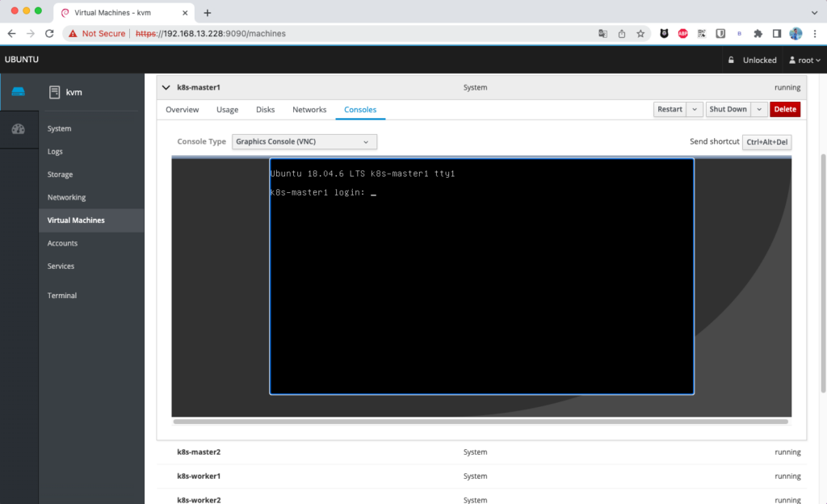Switch to the Networks tab

click(x=309, y=109)
